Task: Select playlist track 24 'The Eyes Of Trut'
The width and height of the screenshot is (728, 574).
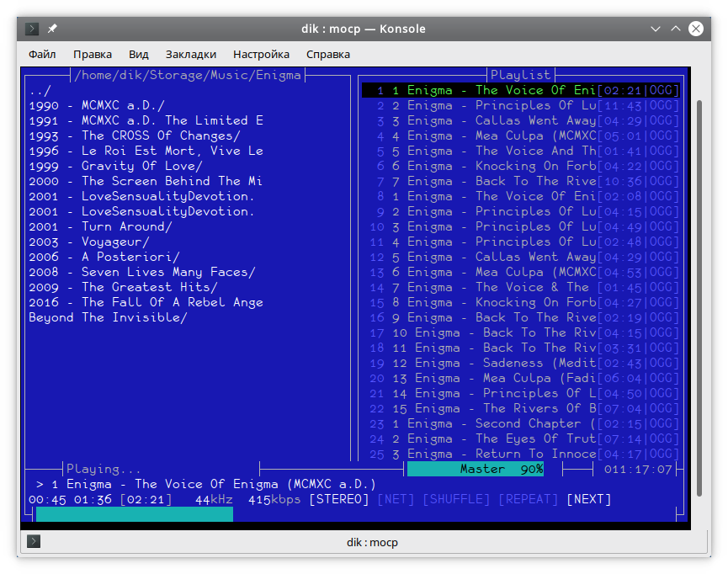Action: point(520,438)
